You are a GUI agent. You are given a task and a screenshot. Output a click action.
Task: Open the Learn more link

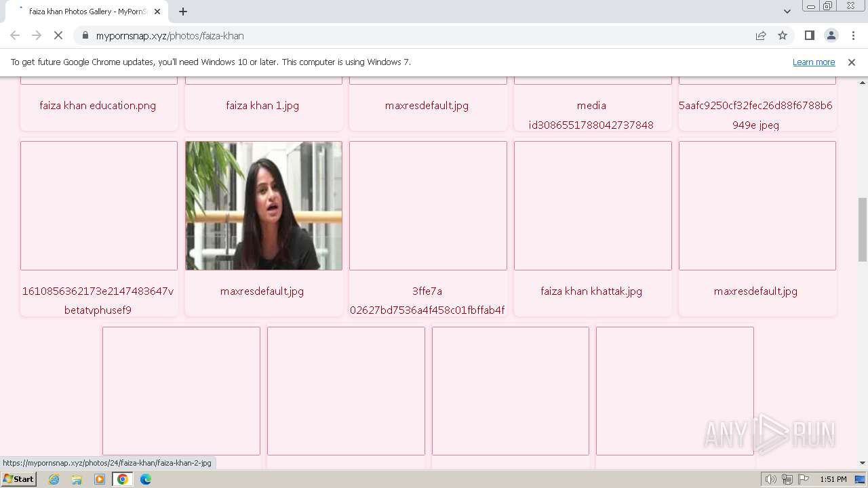(814, 62)
